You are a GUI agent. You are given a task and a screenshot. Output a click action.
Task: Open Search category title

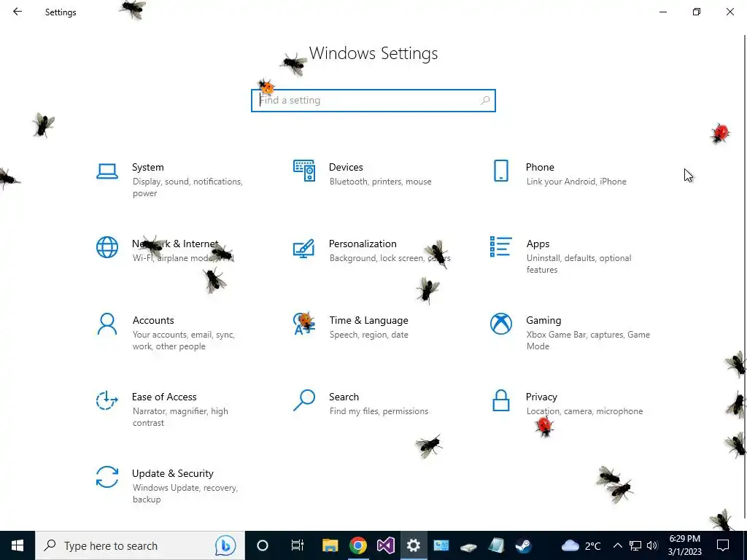coord(344,397)
